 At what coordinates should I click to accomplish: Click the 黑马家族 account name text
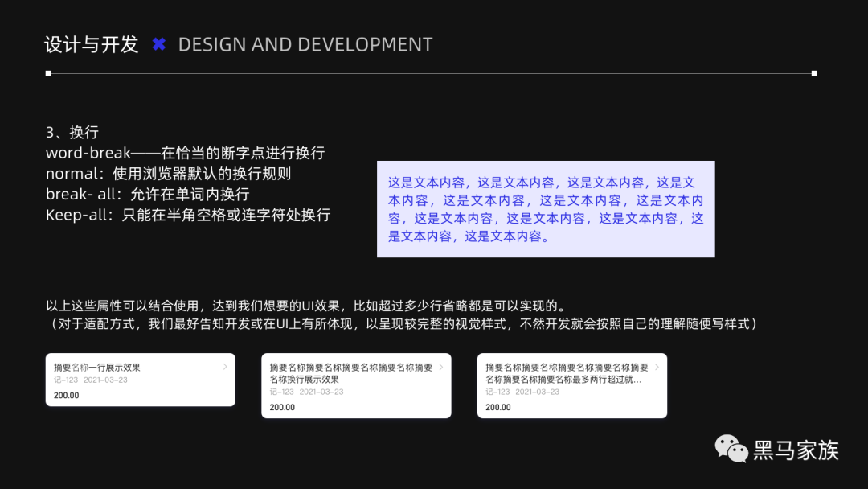point(796,450)
